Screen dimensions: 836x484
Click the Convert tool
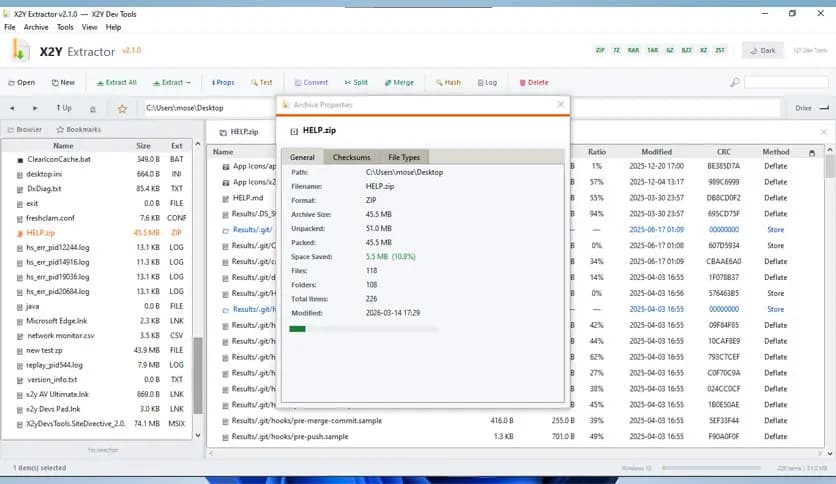point(311,83)
